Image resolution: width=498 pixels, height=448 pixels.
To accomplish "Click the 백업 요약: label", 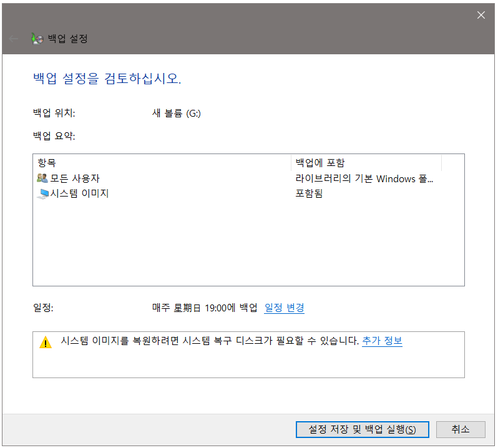I will click(54, 136).
